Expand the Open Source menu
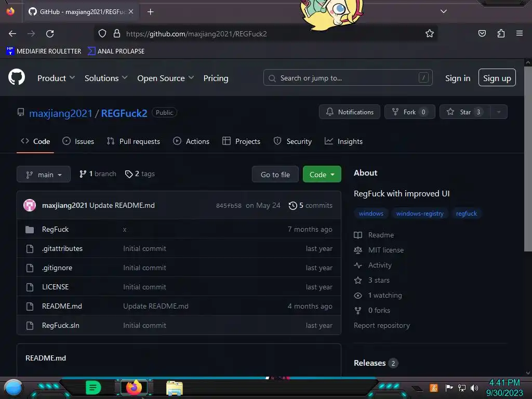 166,78
